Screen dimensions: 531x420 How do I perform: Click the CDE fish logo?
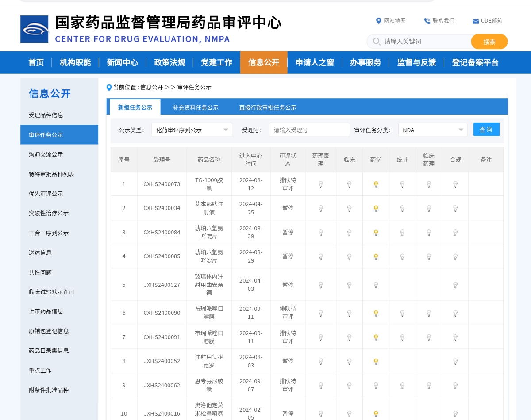[35, 29]
